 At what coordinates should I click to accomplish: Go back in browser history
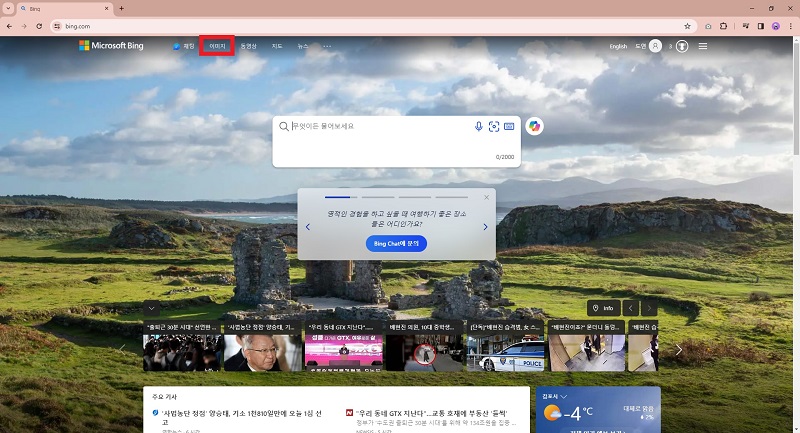click(9, 26)
